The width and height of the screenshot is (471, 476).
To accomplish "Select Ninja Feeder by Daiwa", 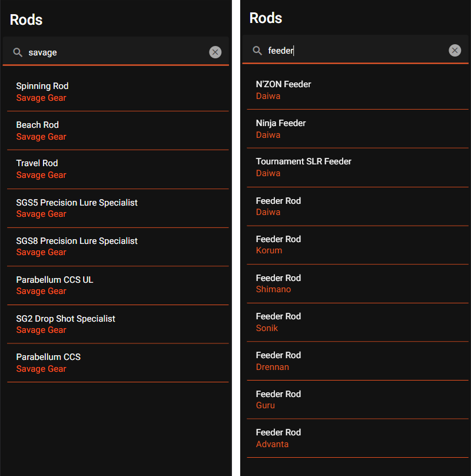I will click(357, 129).
